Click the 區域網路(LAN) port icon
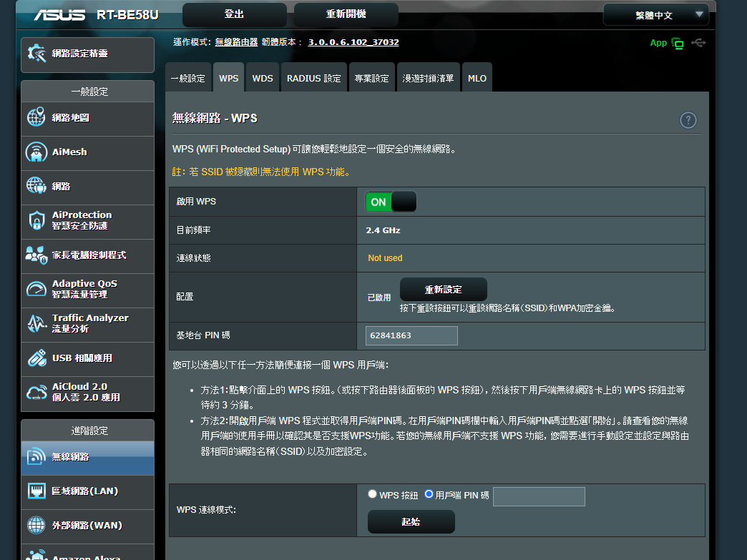Viewport: 747px width, 560px height. click(36, 491)
